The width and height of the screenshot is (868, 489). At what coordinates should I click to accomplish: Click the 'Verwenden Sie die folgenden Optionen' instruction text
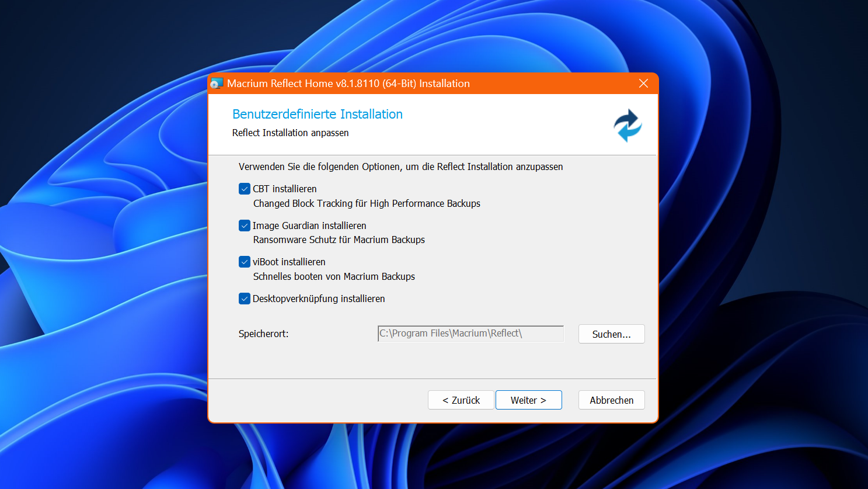tap(400, 167)
